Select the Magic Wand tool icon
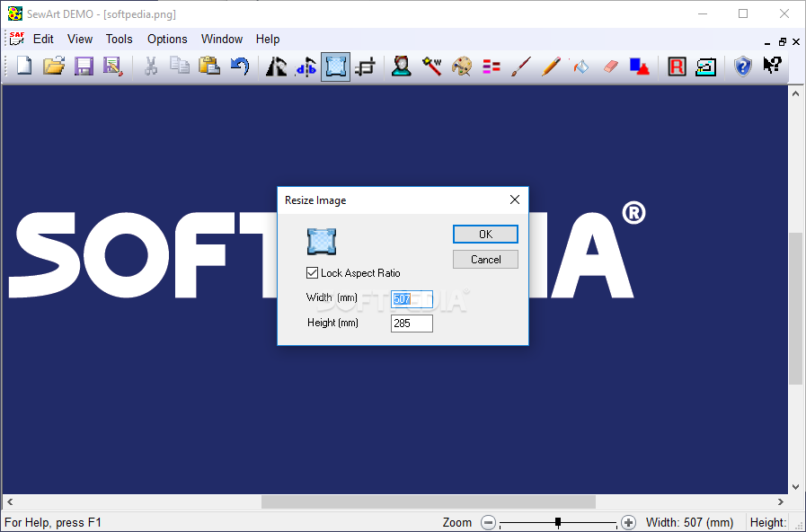 (x=432, y=66)
